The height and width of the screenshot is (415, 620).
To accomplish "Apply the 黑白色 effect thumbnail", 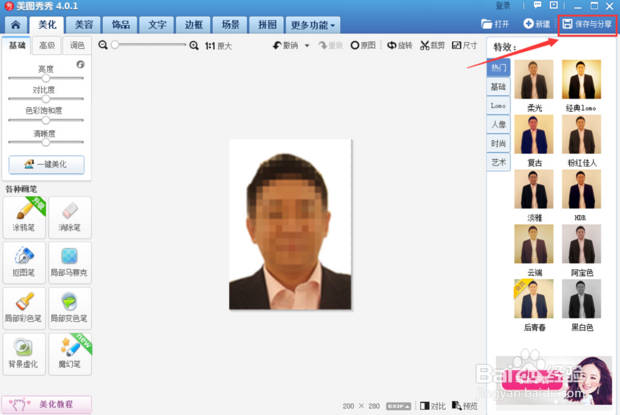I will [x=581, y=299].
